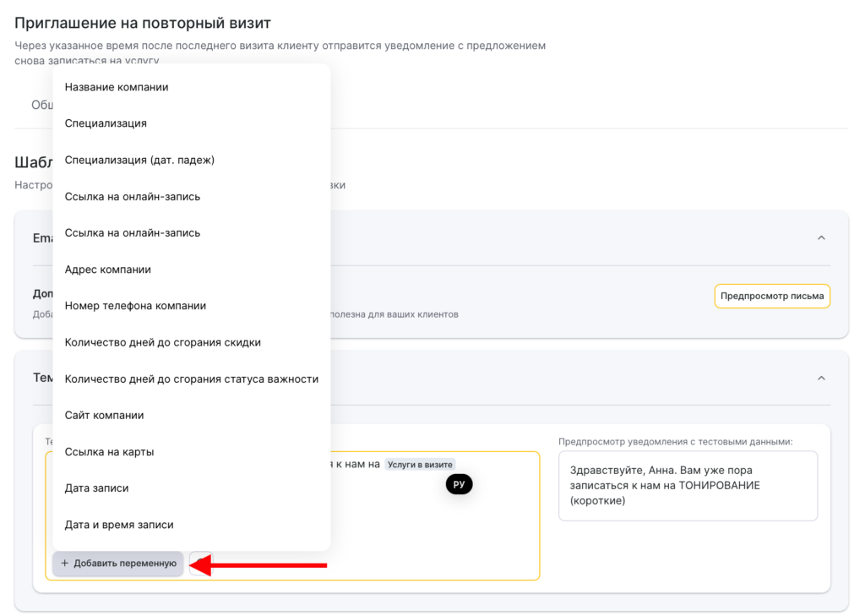865x616 pixels.
Task: Choose Название компании variable
Action: [117, 87]
